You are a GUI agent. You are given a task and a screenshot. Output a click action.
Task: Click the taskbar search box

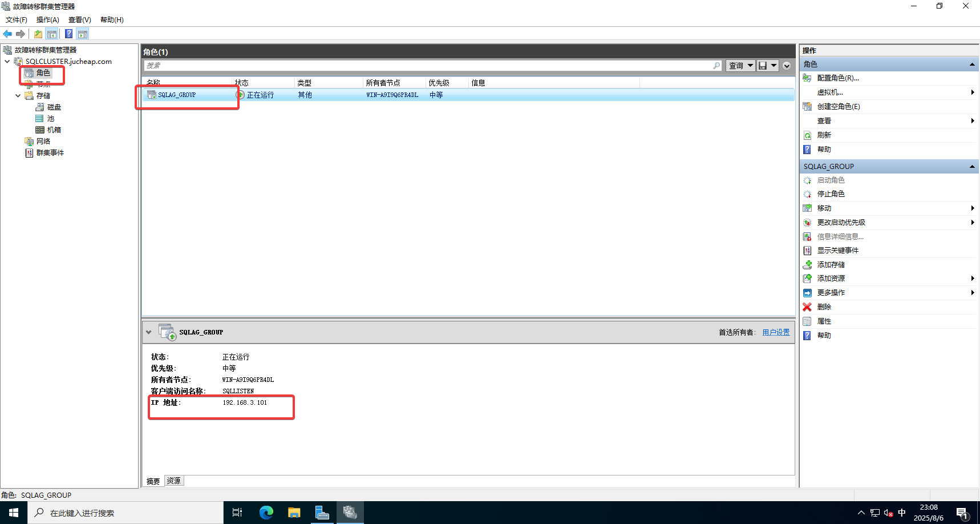click(125, 513)
